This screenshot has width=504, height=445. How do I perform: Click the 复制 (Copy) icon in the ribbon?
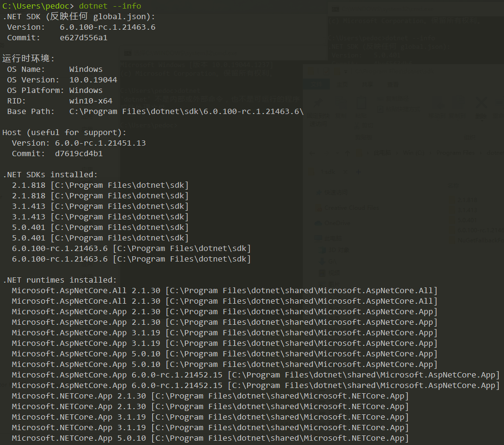pos(341,103)
